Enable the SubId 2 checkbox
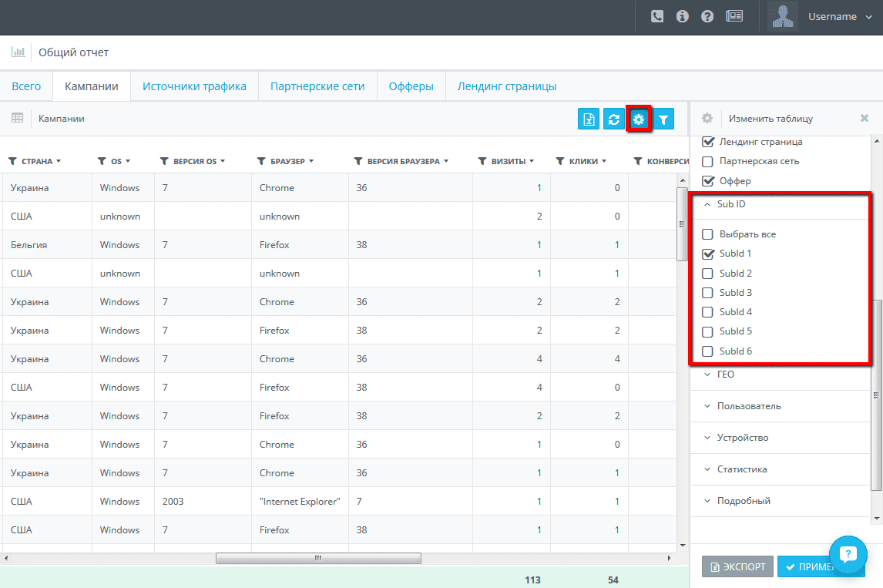The width and height of the screenshot is (883, 588). point(708,274)
